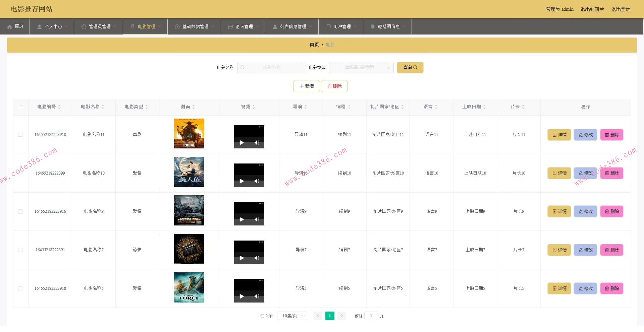Click sort arrows on 电影编号 column
The image size is (644, 332).
point(59,107)
